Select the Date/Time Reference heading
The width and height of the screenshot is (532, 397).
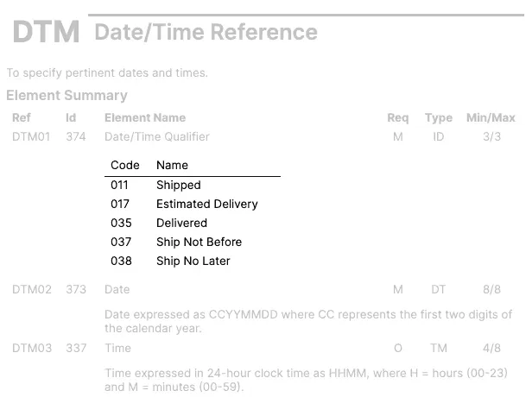206,32
